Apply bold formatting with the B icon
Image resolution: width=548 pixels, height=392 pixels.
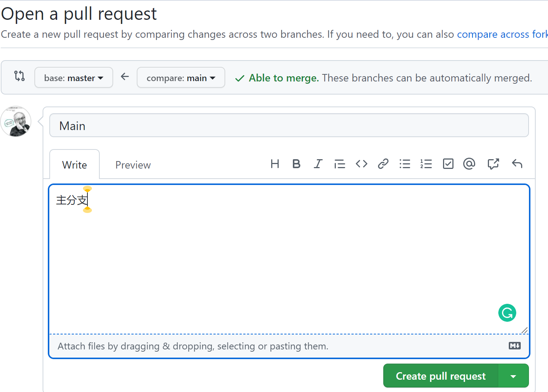point(296,164)
